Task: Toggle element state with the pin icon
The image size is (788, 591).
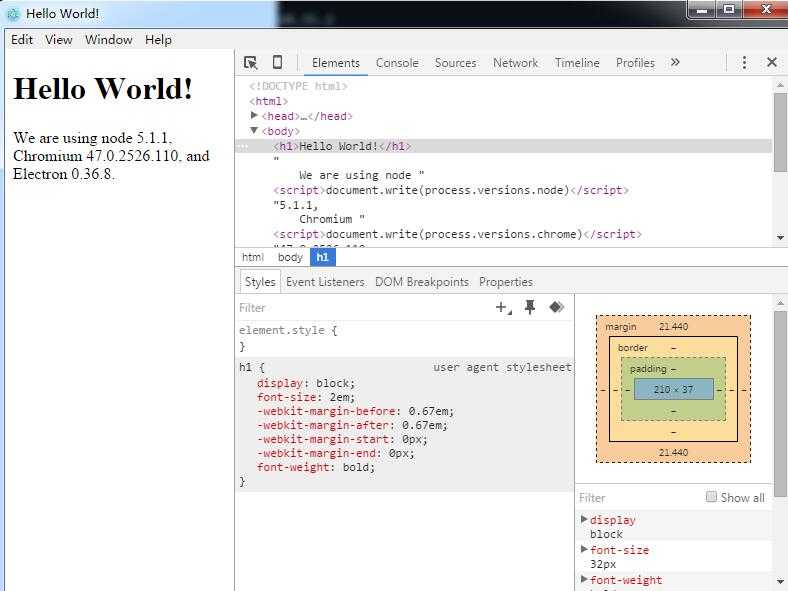Action: [530, 307]
